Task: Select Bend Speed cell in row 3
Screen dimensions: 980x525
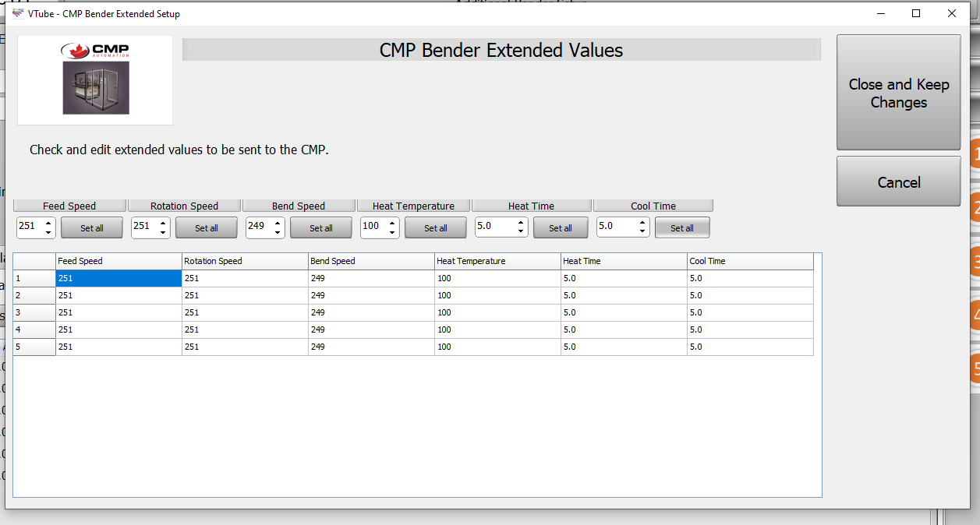Action: 371,312
